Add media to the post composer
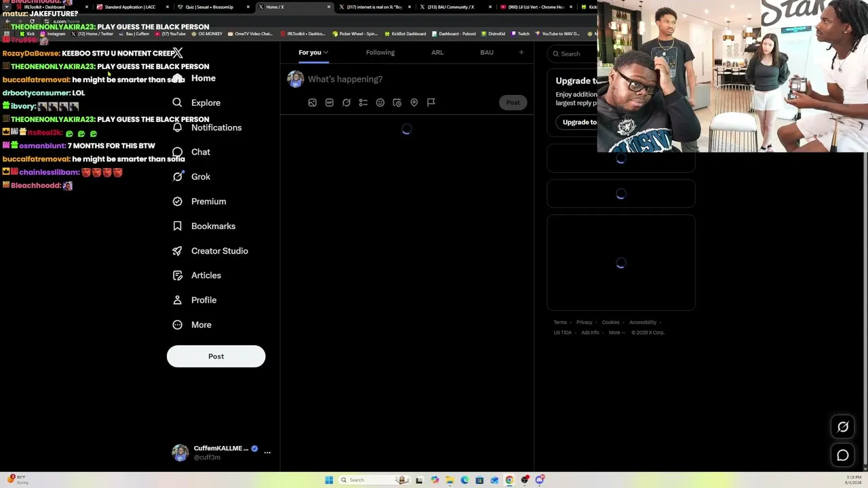This screenshot has height=488, width=868. coord(313,102)
